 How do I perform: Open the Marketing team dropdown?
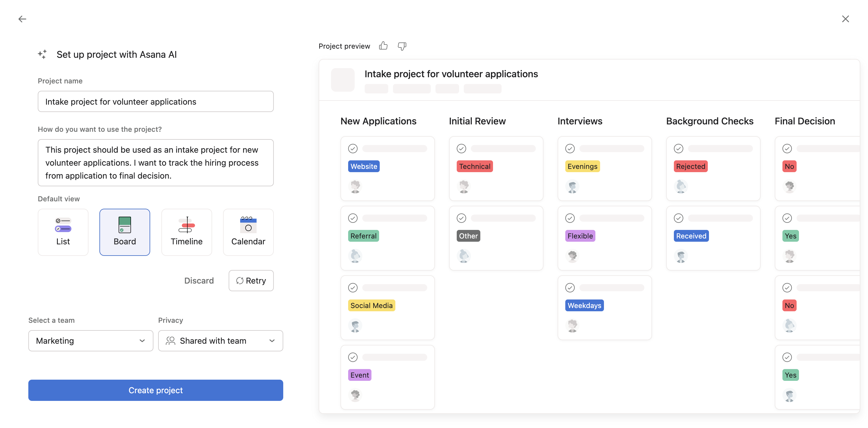click(91, 341)
